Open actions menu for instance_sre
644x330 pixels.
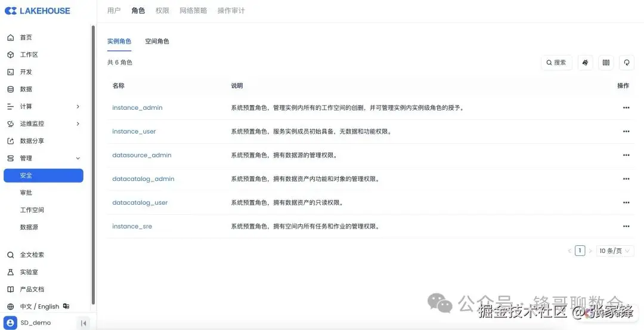(626, 226)
